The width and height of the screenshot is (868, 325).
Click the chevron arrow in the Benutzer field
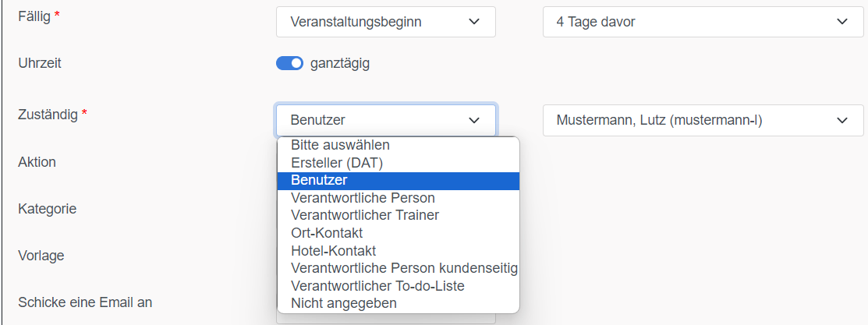(x=474, y=120)
